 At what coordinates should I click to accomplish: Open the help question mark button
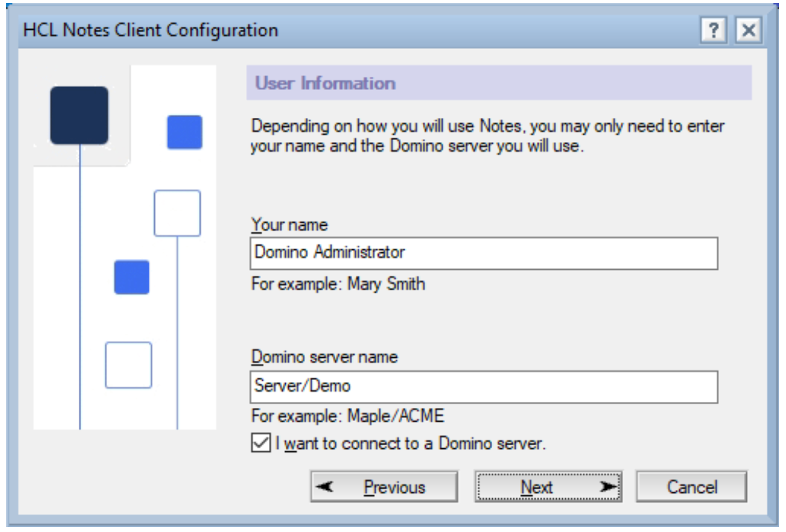(x=714, y=30)
